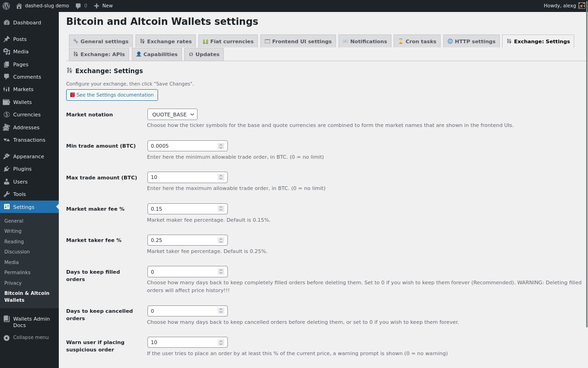Click the New menu in admin bar
Viewport: 588px width, 368px height.
[x=103, y=6]
